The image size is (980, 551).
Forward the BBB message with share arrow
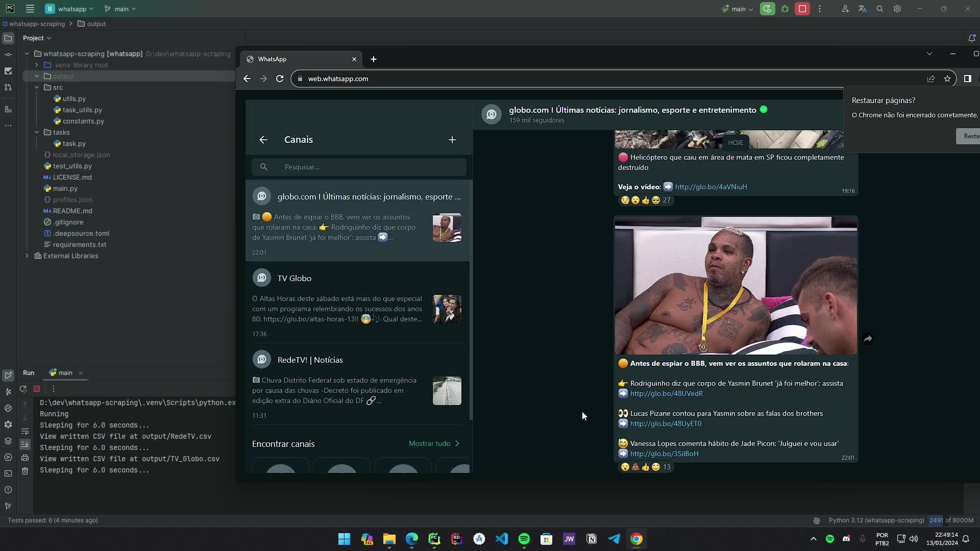868,339
